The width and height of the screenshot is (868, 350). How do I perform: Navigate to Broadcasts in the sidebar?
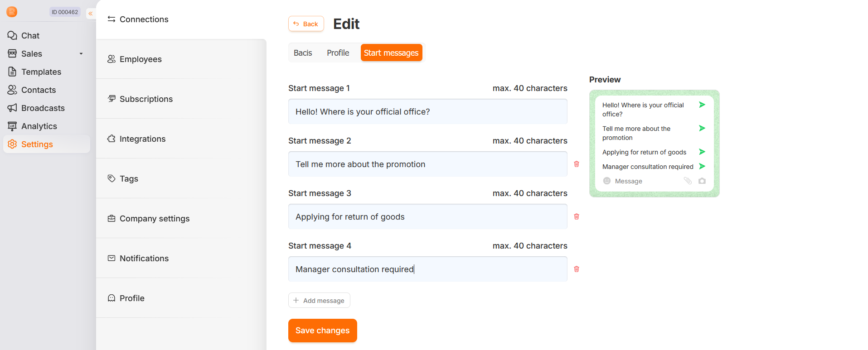43,108
